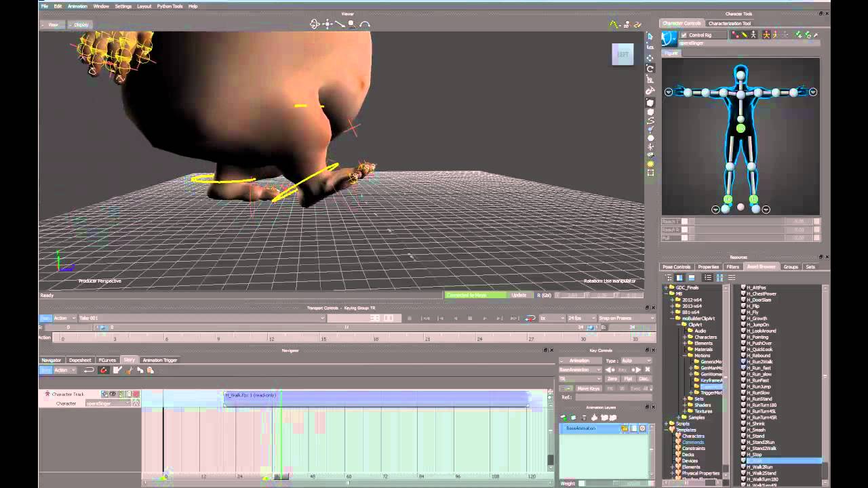The width and height of the screenshot is (868, 488).
Task: Click the wireframe box icon in viewer toolbar
Action: pyautogui.click(x=650, y=173)
